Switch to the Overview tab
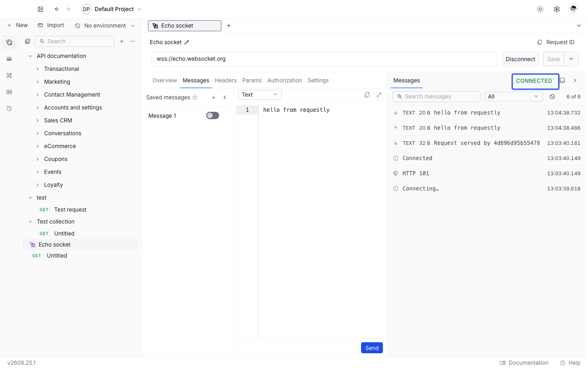The image size is (588, 368). point(164,80)
